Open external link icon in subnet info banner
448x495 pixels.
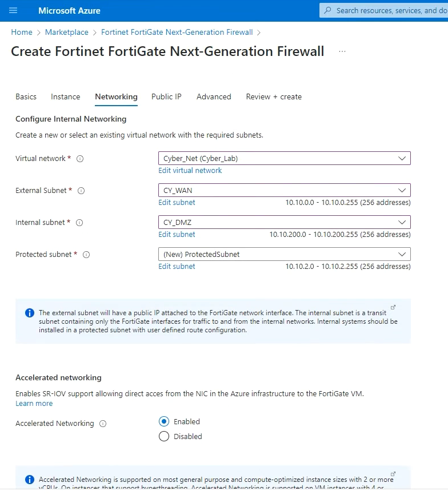[393, 307]
